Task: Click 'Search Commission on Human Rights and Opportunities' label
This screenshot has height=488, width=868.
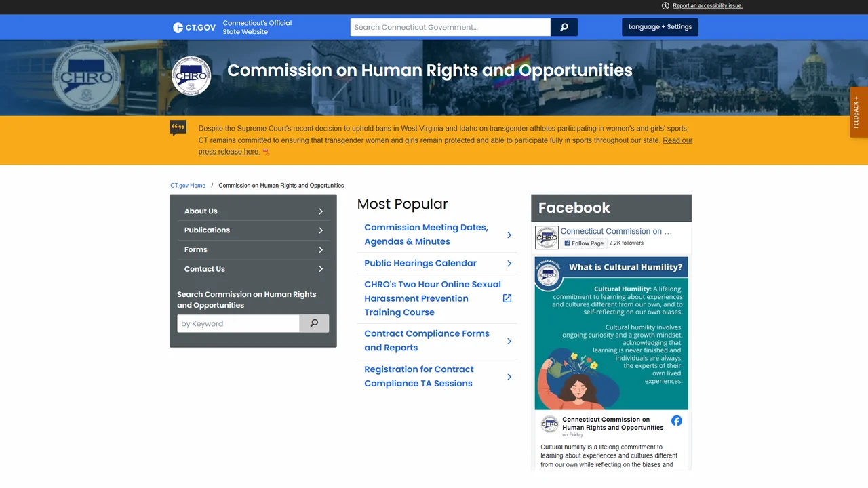Action: click(247, 300)
